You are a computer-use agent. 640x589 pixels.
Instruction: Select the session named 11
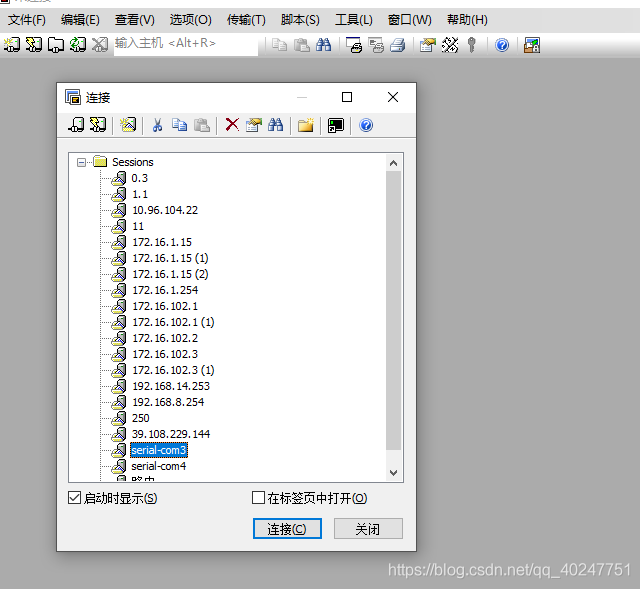click(138, 226)
